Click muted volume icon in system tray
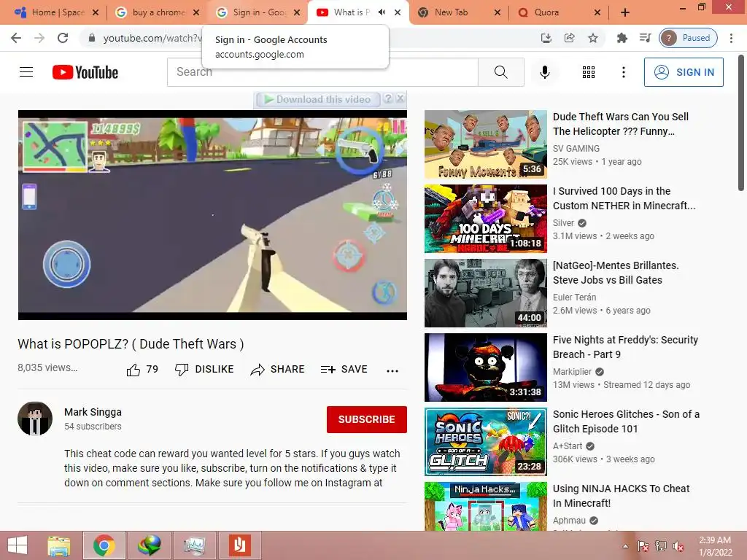The image size is (747, 560). pos(678,546)
